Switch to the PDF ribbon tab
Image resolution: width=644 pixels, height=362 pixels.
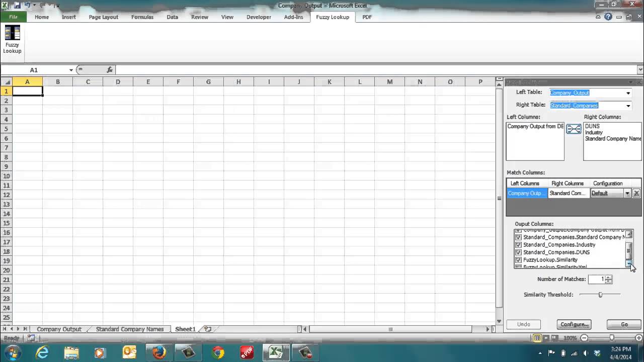[367, 17]
